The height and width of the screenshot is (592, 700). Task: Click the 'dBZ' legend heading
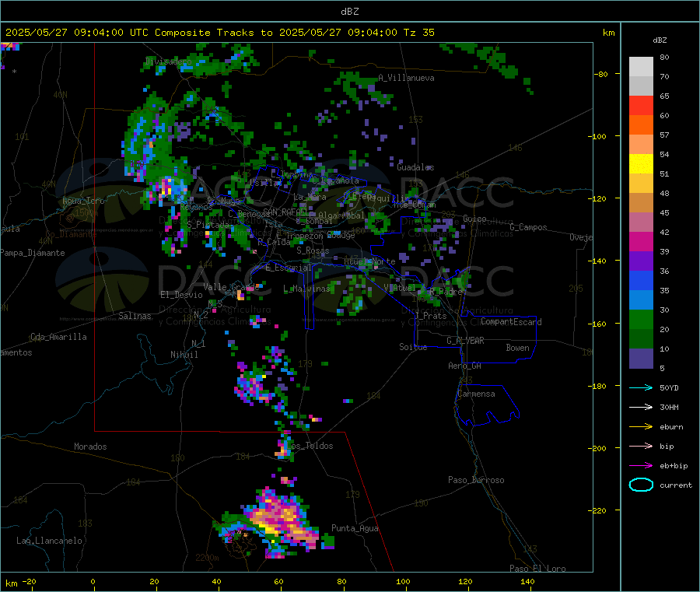[x=660, y=40]
